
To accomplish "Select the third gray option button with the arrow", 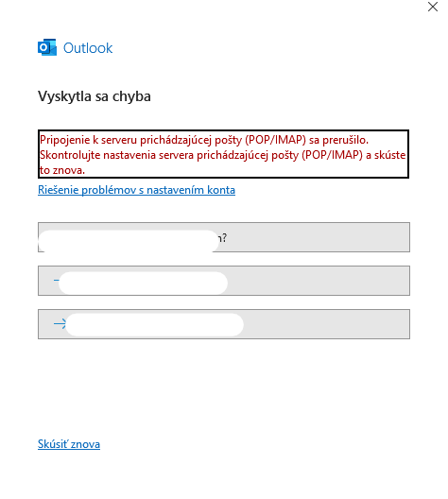I will [224, 324].
